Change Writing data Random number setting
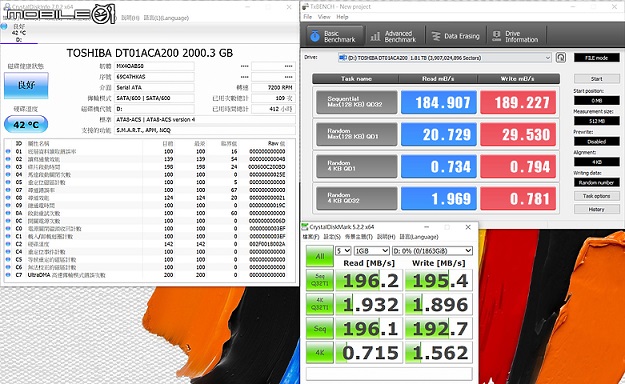This screenshot has width=625, height=384. pyautogui.click(x=596, y=183)
